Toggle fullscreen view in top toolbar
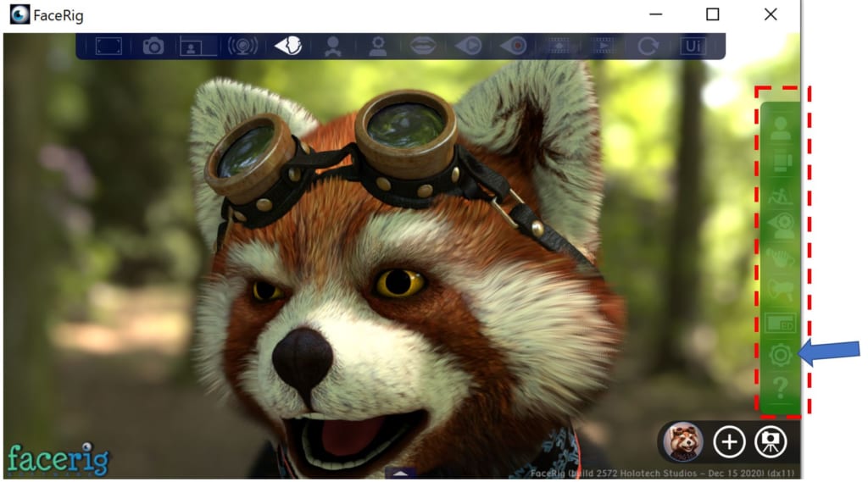This screenshot has width=868, height=482. 108,46
